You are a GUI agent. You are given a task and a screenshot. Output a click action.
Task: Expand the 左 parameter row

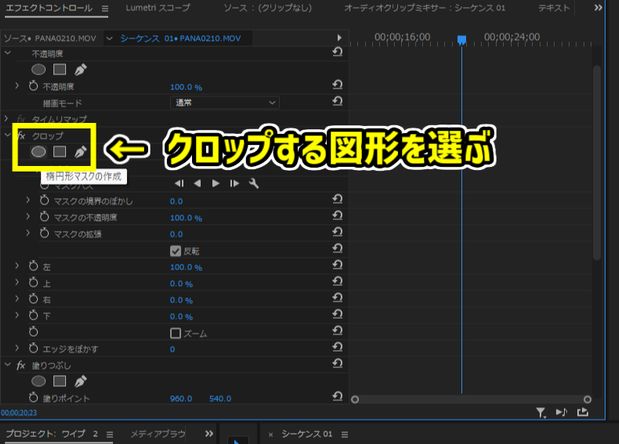[17, 266]
